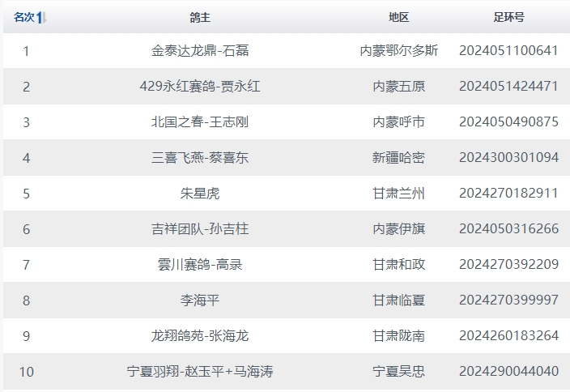Click the 足环号 column header
570x392 pixels.
point(508,17)
